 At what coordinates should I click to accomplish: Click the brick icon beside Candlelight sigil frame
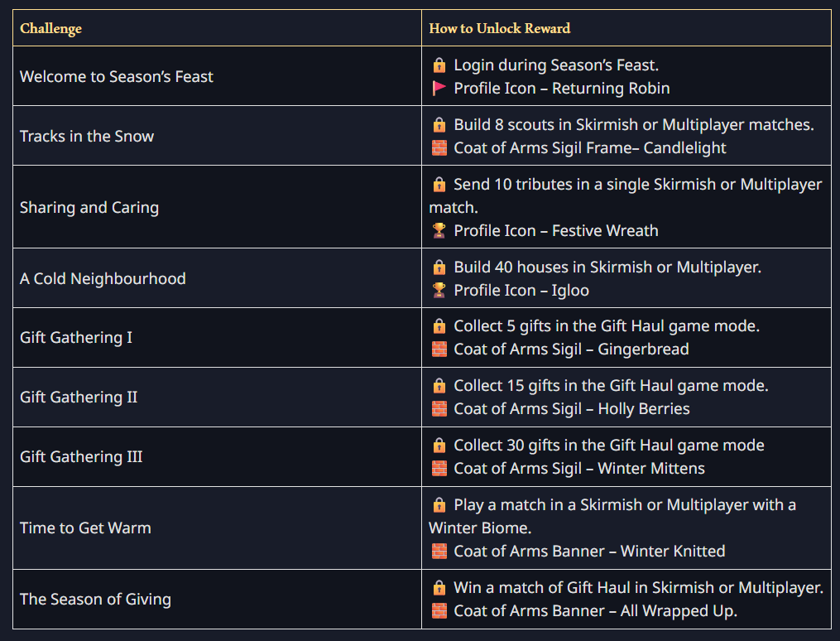point(439,147)
